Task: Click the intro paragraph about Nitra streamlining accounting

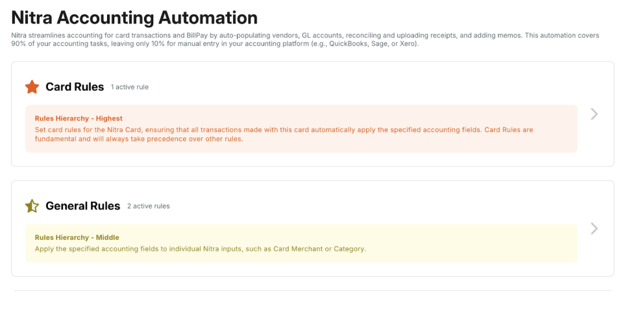Action: [x=305, y=40]
